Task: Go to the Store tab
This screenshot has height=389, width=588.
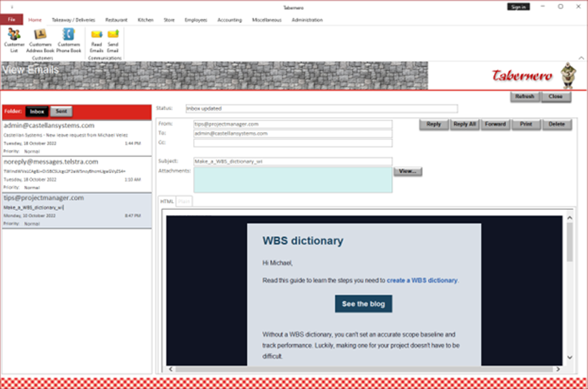Action: click(169, 20)
